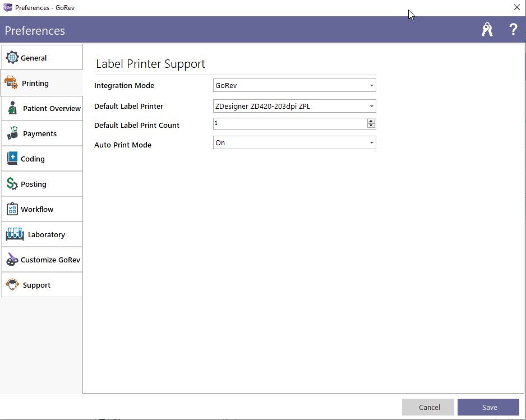Click the Customize GoRev palette icon
Screen dimensions: 526x420
pyautogui.click(x=12, y=259)
